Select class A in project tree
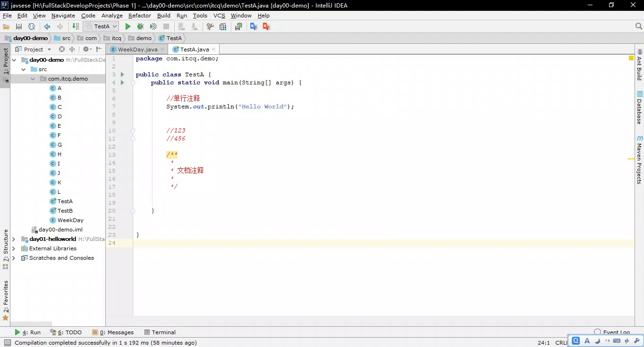The height and width of the screenshot is (347, 644). click(56, 88)
